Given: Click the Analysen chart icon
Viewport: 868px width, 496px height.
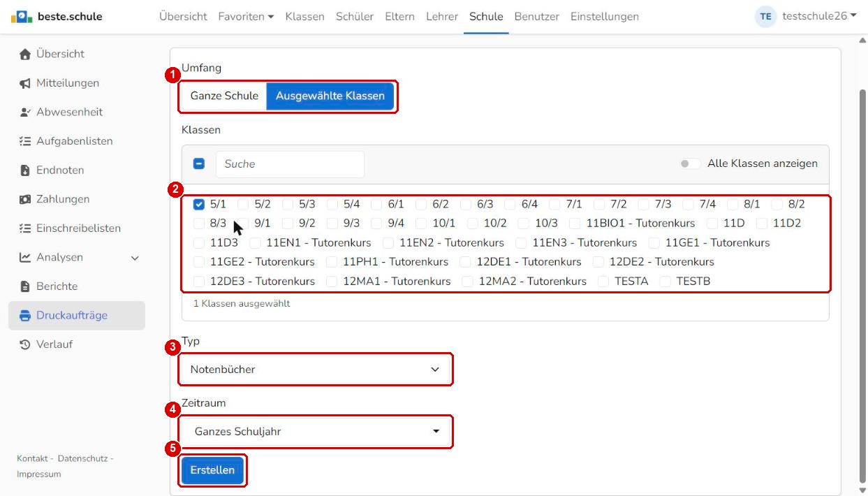Looking at the screenshot, I should [x=25, y=257].
